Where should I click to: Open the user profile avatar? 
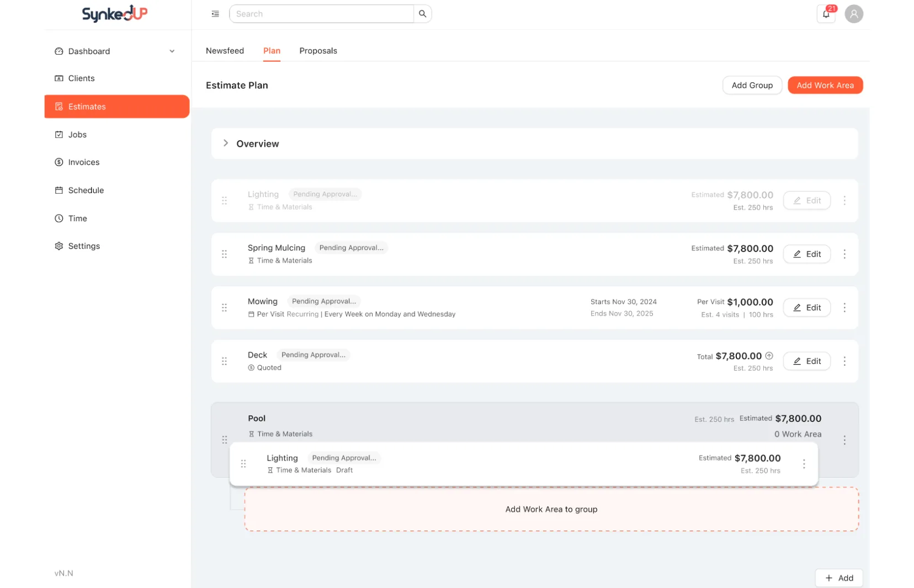854,14
